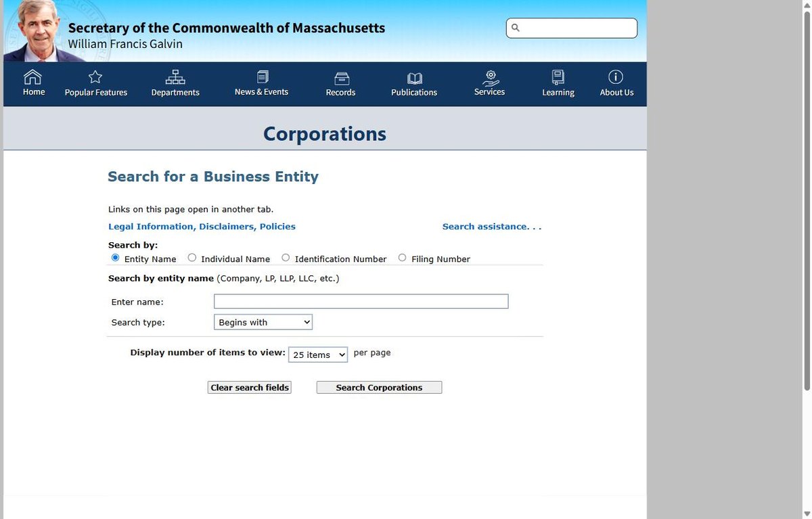Click the site search box at top
Viewport: 812px width, 519px height.
572,28
